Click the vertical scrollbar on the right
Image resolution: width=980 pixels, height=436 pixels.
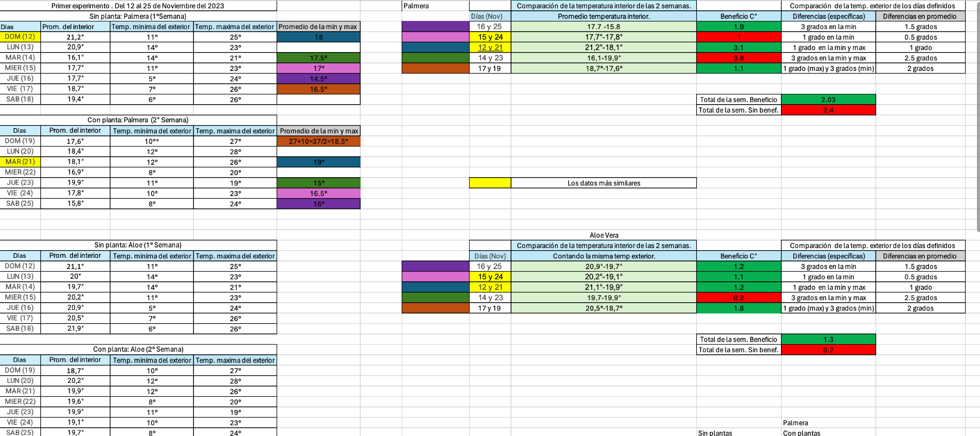point(977,117)
